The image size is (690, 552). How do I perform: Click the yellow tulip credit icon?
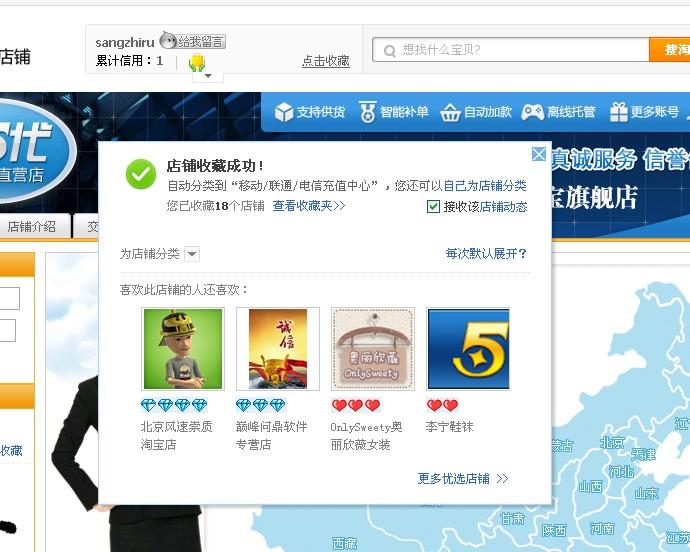click(x=197, y=62)
